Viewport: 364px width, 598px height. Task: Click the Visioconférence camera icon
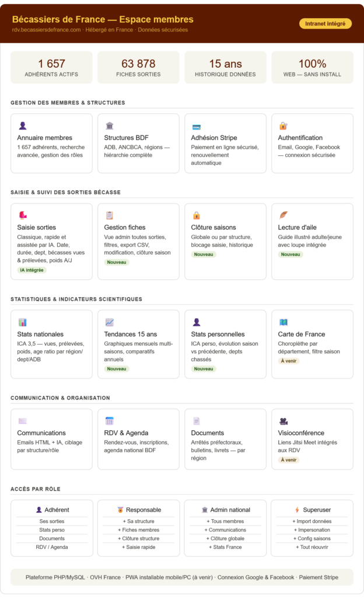click(283, 421)
